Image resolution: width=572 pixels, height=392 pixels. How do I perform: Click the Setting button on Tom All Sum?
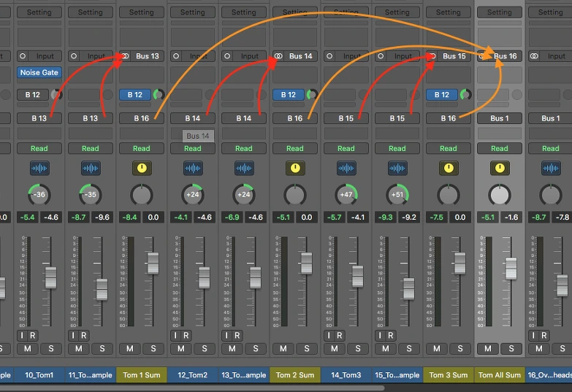[500, 12]
